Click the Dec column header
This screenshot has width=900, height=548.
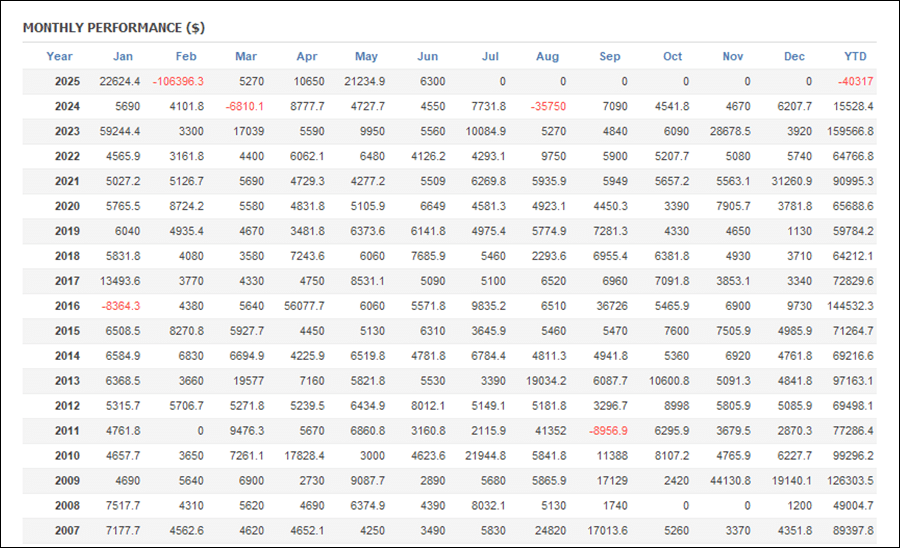[x=794, y=56]
